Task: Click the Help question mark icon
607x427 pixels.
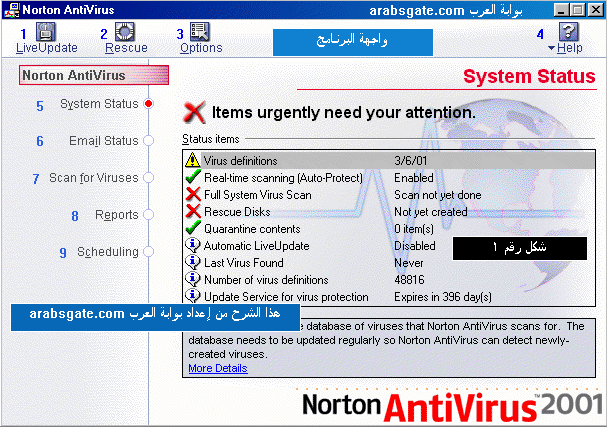Action: point(569,32)
